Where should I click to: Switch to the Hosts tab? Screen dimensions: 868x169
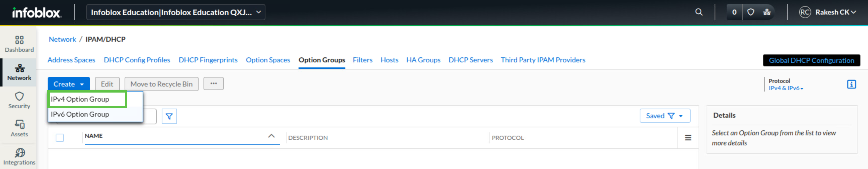click(389, 60)
